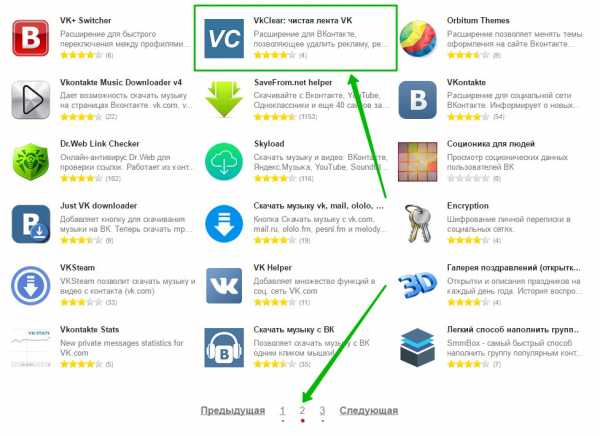Switch to page 3 of results
This screenshot has width=600, height=436.
point(322,411)
